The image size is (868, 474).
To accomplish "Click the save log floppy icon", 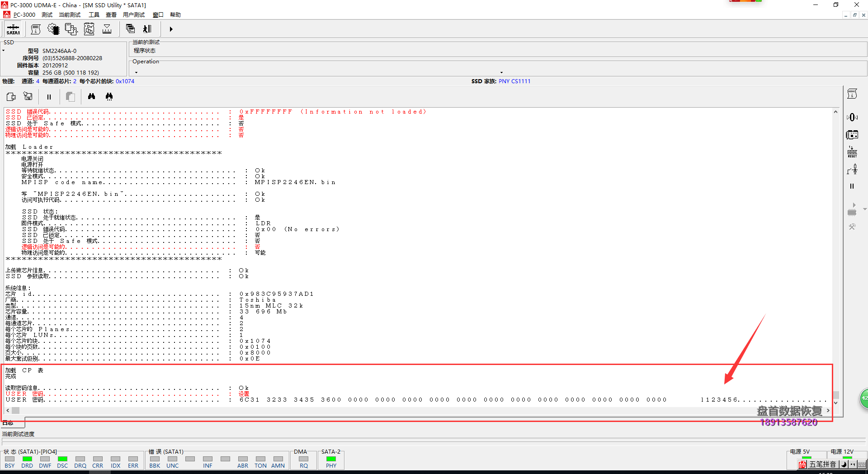I will pos(28,96).
